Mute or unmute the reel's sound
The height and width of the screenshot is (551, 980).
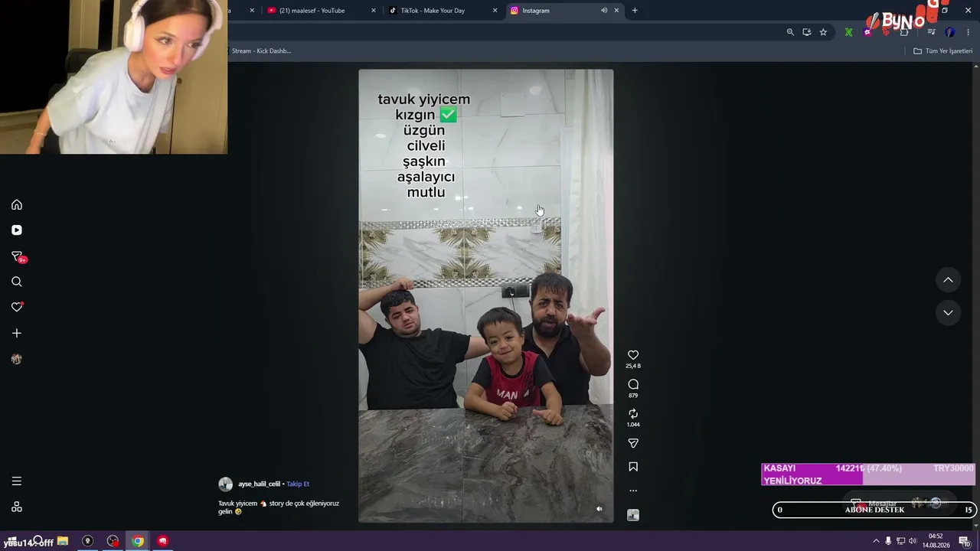coord(599,509)
